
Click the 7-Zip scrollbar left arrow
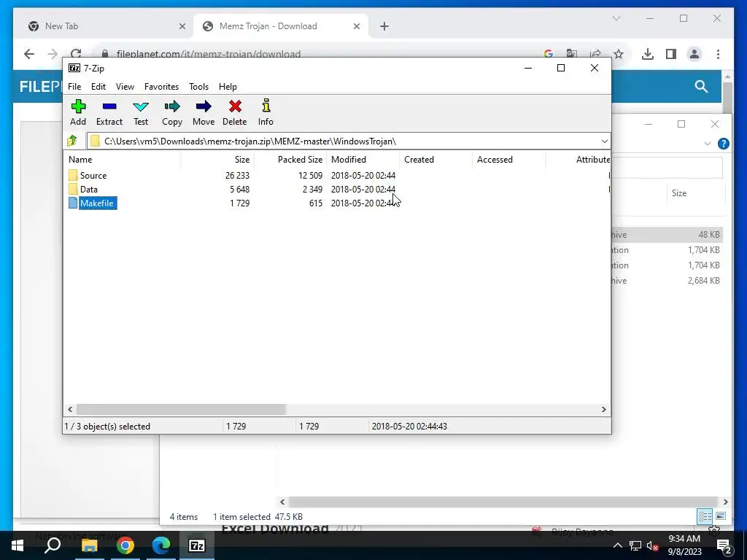pyautogui.click(x=71, y=410)
